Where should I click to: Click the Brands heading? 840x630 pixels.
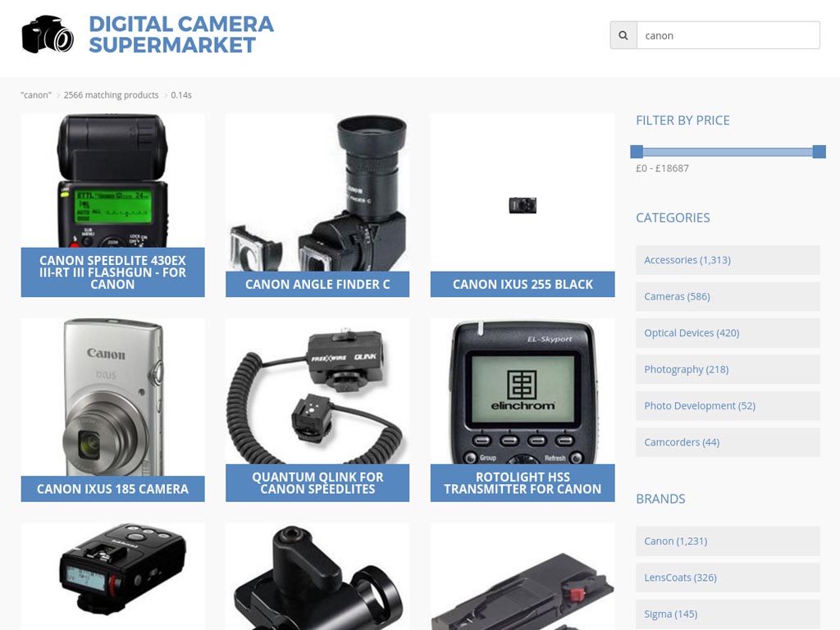click(x=660, y=499)
